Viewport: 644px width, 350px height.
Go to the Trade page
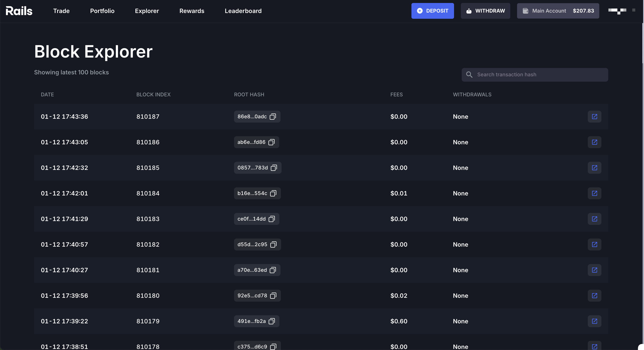pos(61,11)
